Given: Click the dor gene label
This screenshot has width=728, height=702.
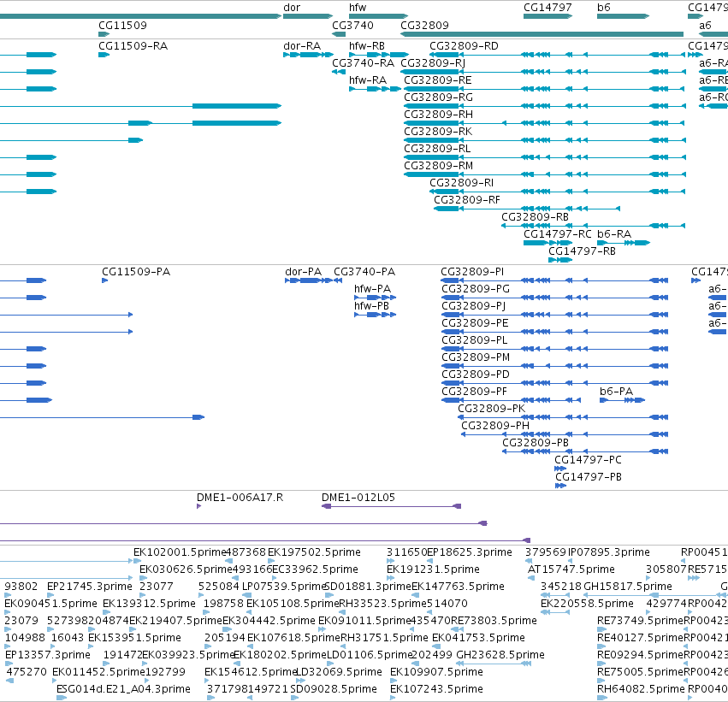Looking at the screenshot, I should coord(292,8).
